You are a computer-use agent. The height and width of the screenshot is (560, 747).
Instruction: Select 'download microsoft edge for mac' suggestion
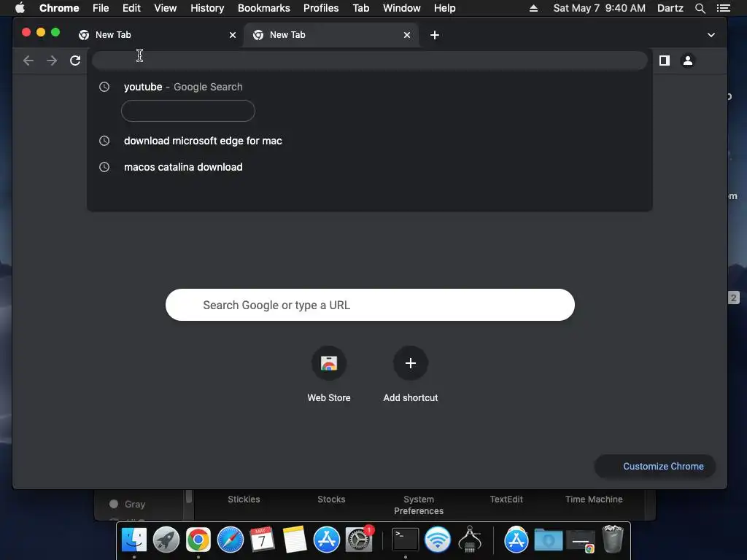click(x=370, y=141)
